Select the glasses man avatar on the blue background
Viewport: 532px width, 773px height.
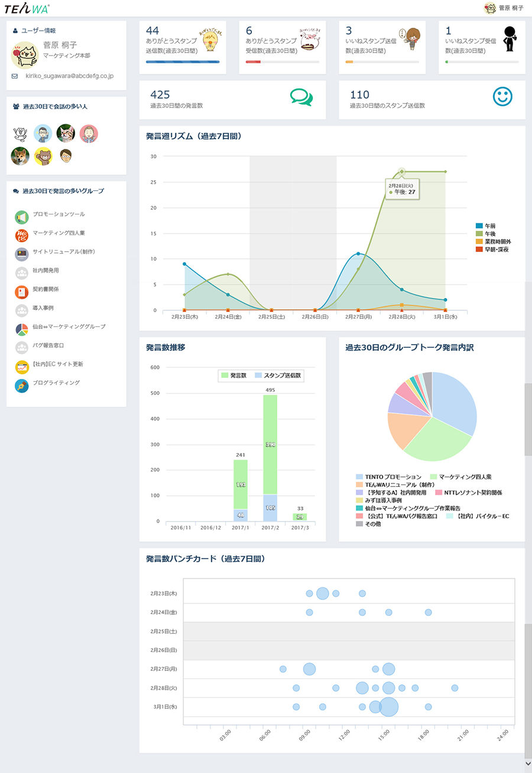(43, 134)
